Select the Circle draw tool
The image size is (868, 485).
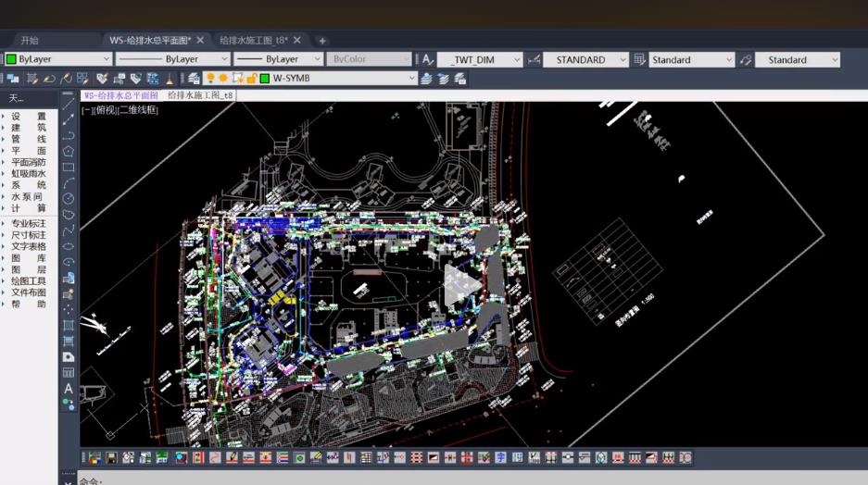[x=69, y=198]
